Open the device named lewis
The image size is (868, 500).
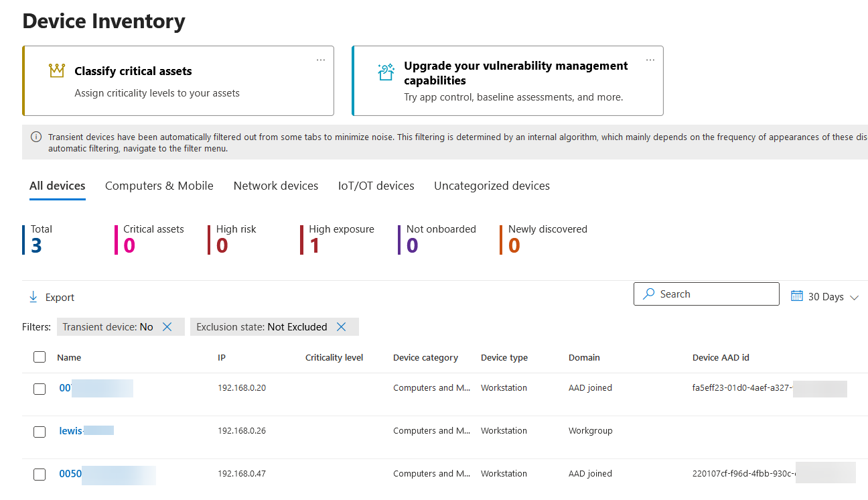coord(70,430)
